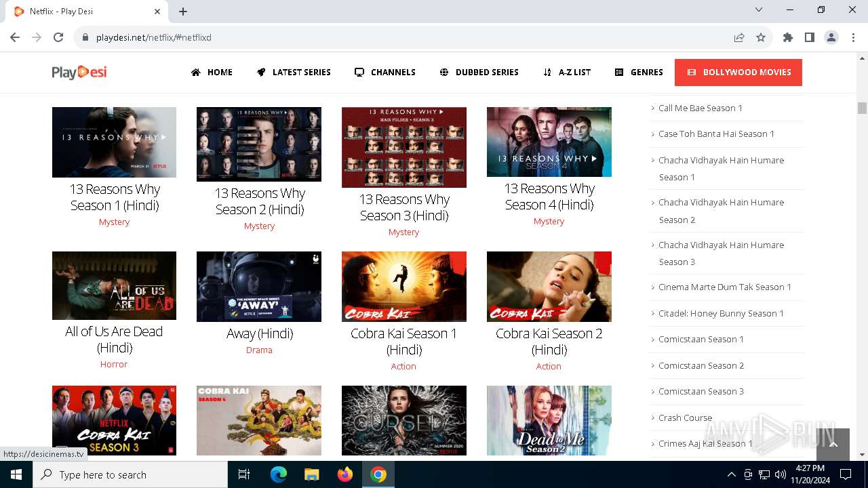Click Horror genre under All of Us Are Dead

point(114,364)
